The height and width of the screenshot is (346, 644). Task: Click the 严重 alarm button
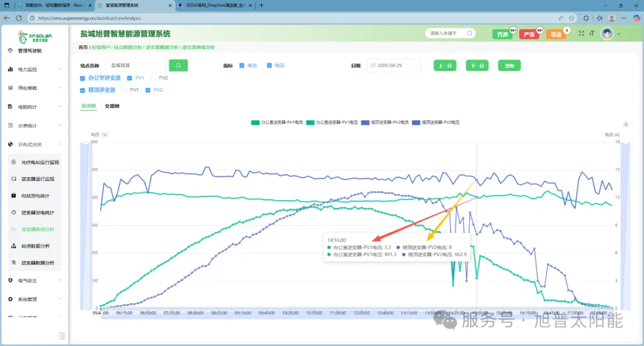pyautogui.click(x=529, y=35)
